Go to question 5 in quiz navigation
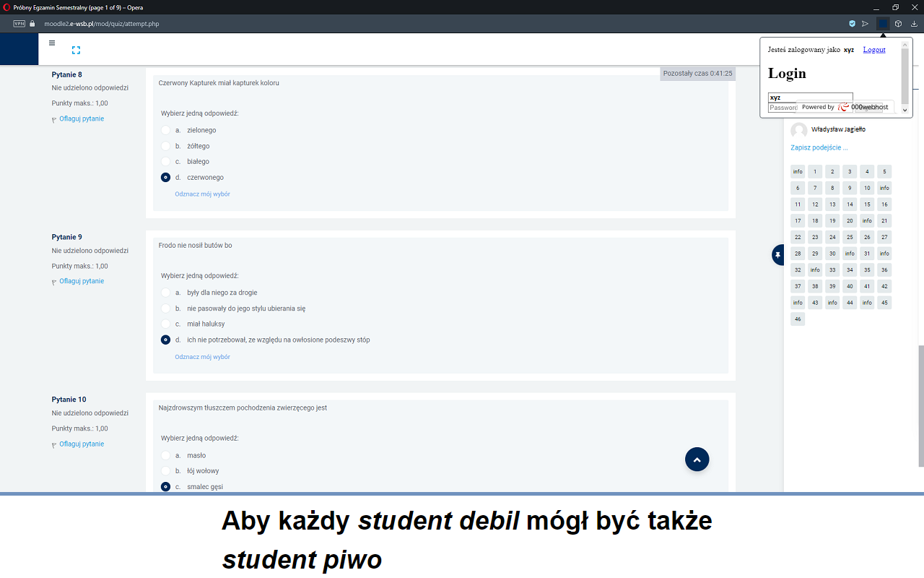924x578 pixels. point(884,171)
